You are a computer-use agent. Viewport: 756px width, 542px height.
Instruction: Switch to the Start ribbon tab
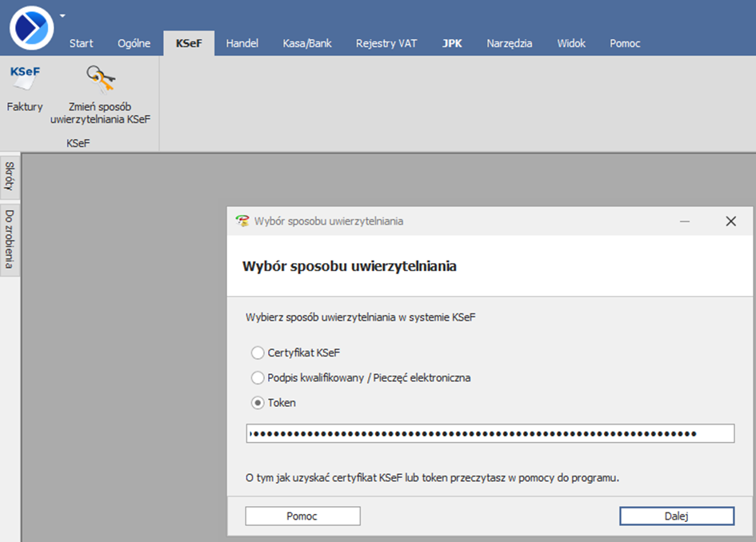(x=81, y=43)
